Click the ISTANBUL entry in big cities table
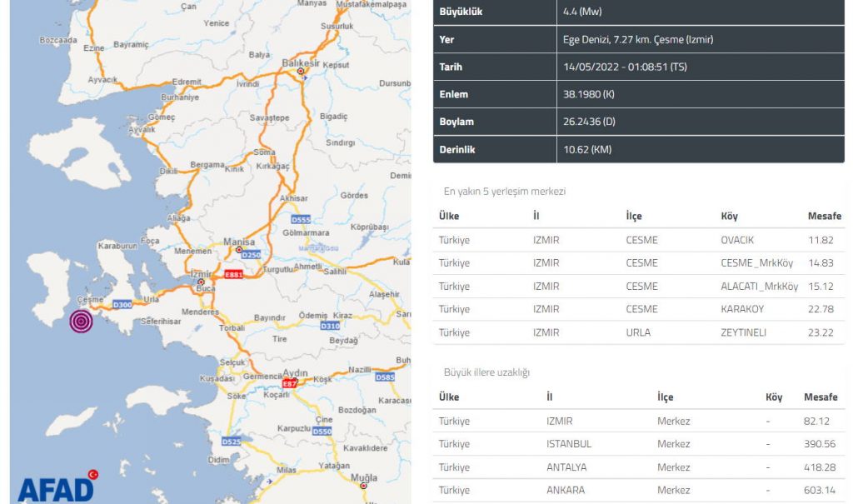The image size is (853, 504). 569,444
